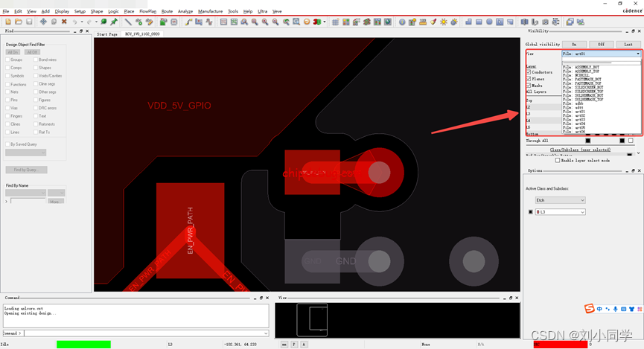Click the Through All black color swatch

tap(587, 140)
